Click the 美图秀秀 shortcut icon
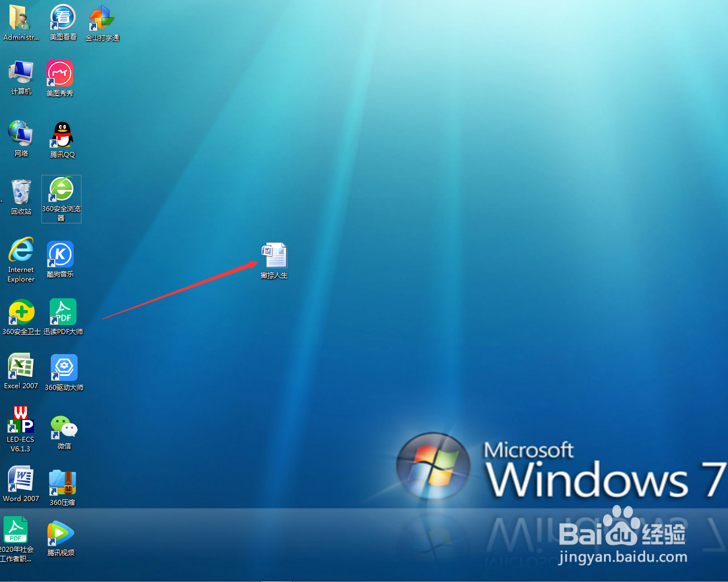Viewport: 728px width, 582px height. pos(60,73)
